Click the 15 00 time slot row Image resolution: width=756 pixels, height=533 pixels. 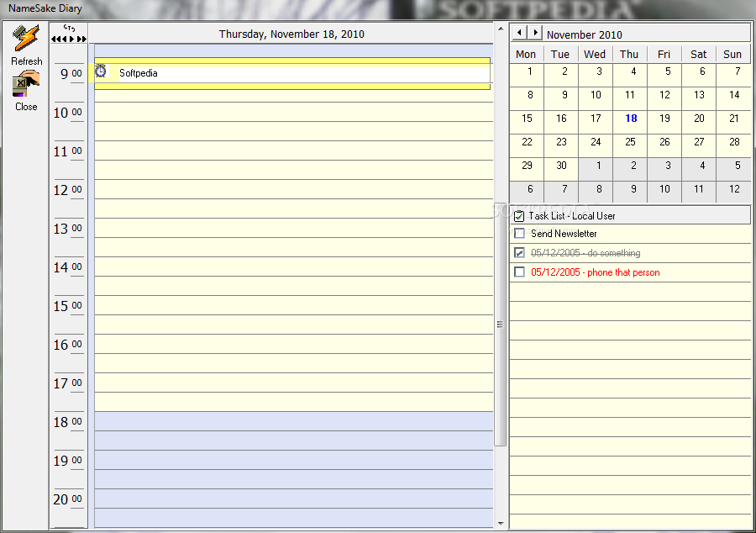pyautogui.click(x=294, y=305)
